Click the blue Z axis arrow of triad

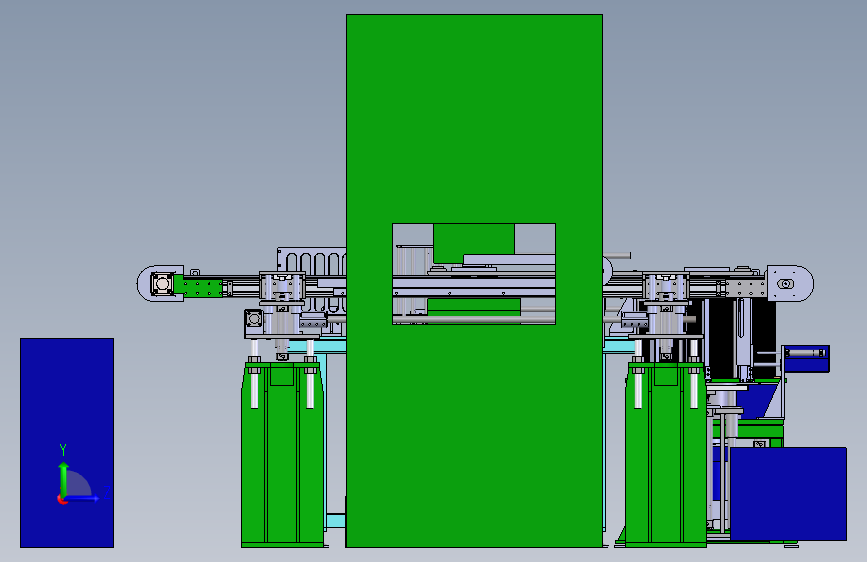[83, 498]
